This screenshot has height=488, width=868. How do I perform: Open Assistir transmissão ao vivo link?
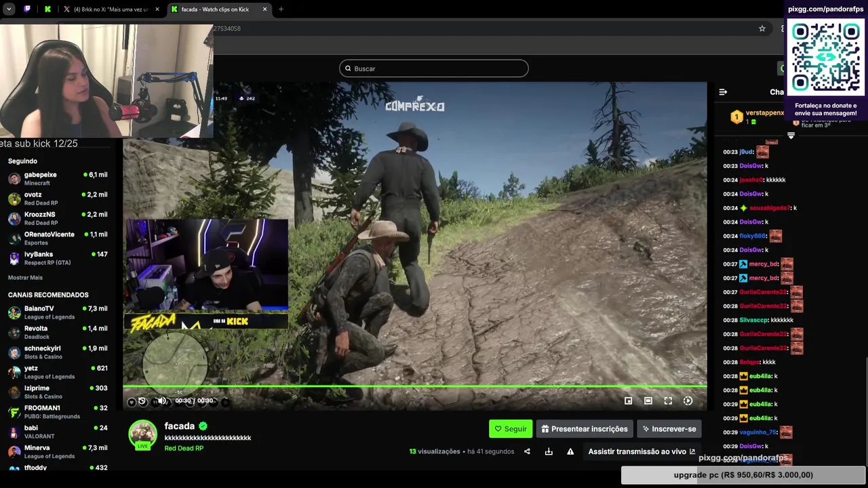click(x=642, y=451)
